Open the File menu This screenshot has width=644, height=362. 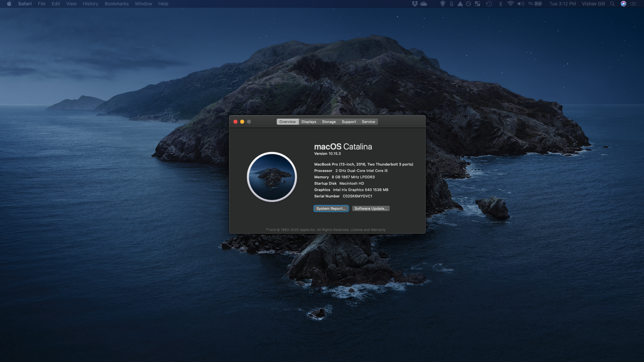[42, 4]
